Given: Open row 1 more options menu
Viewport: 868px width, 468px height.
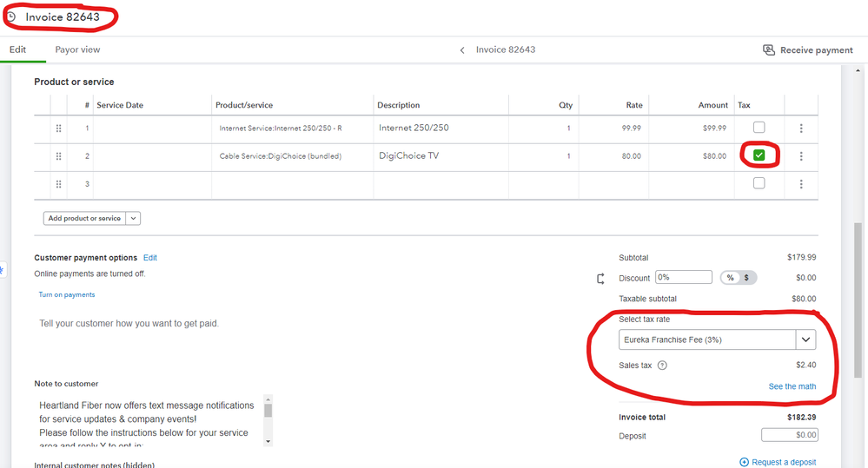Looking at the screenshot, I should [801, 129].
